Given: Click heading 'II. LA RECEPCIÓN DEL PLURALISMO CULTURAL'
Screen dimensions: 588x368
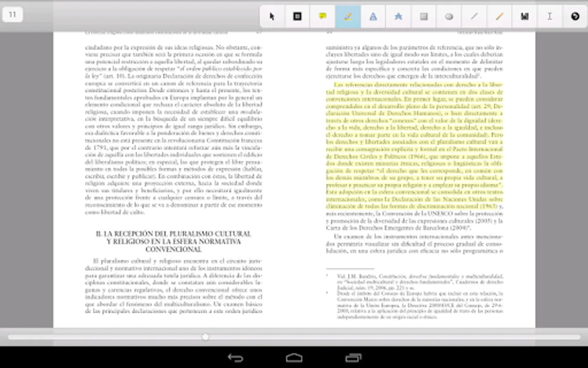Looking at the screenshot, I should pyautogui.click(x=174, y=234).
